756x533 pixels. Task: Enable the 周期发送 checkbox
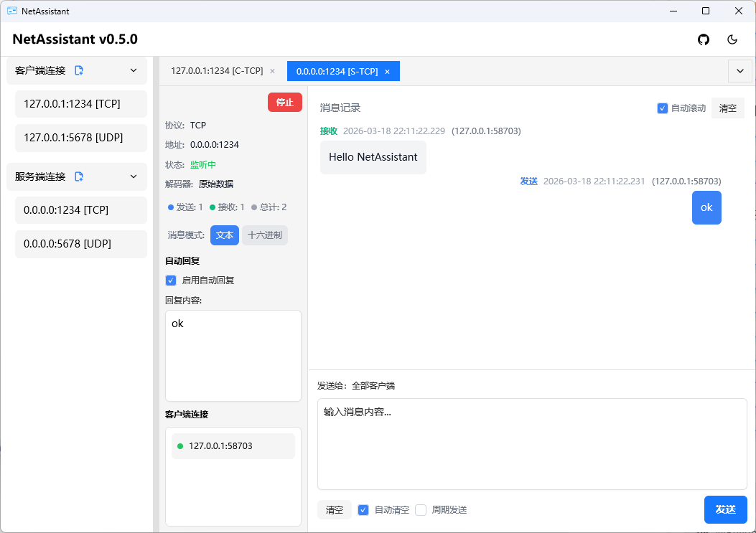(421, 510)
